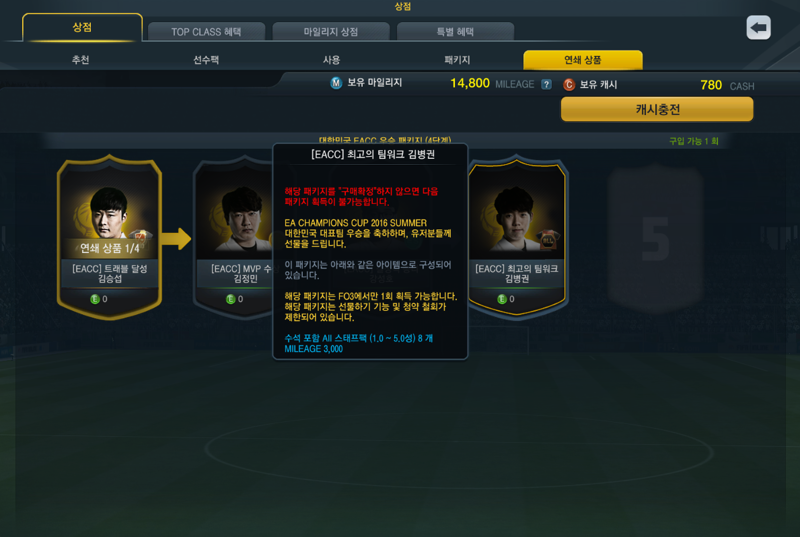This screenshot has width=800, height=537.
Task: Click the mileage help question-mark icon
Action: point(546,84)
